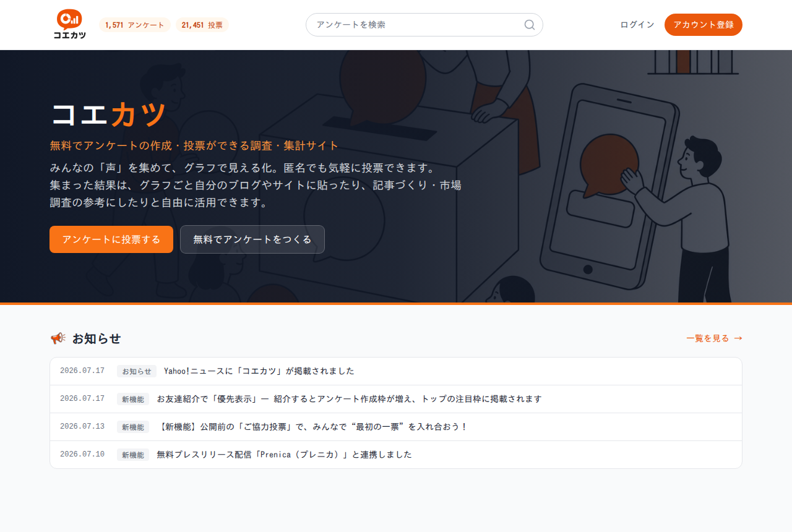The height and width of the screenshot is (532, 792).
Task: Open the ご協力投票 new feature announcement
Action: point(396,427)
